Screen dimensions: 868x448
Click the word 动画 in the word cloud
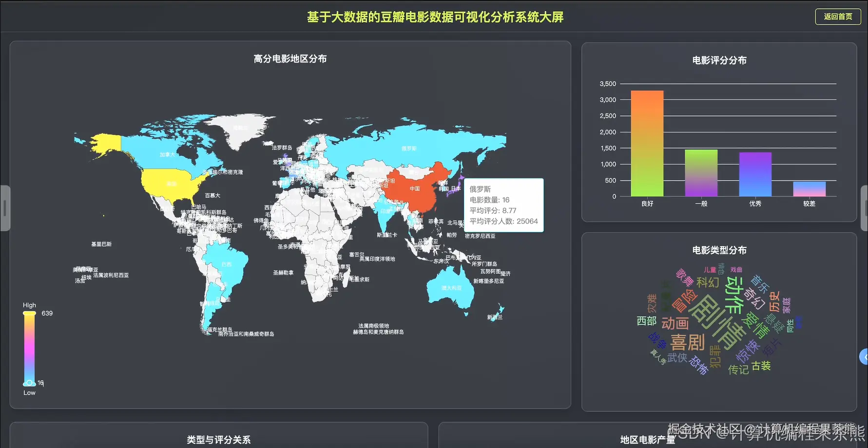(675, 323)
